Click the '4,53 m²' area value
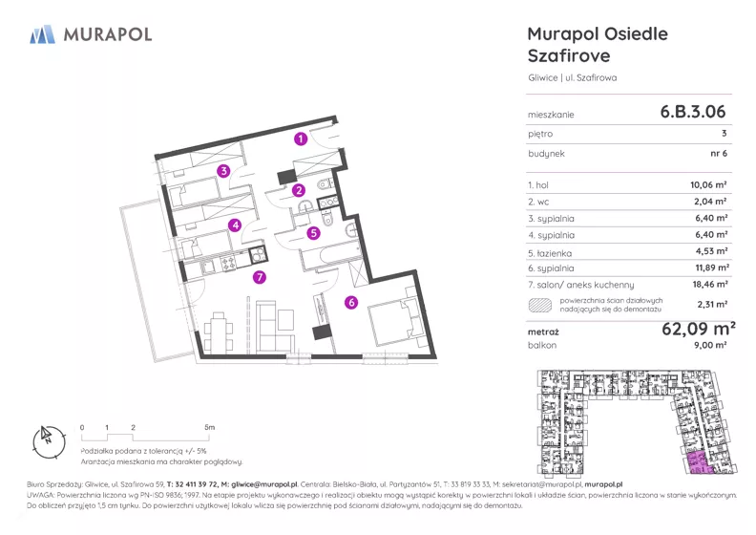The width and height of the screenshot is (756, 535). (x=711, y=251)
